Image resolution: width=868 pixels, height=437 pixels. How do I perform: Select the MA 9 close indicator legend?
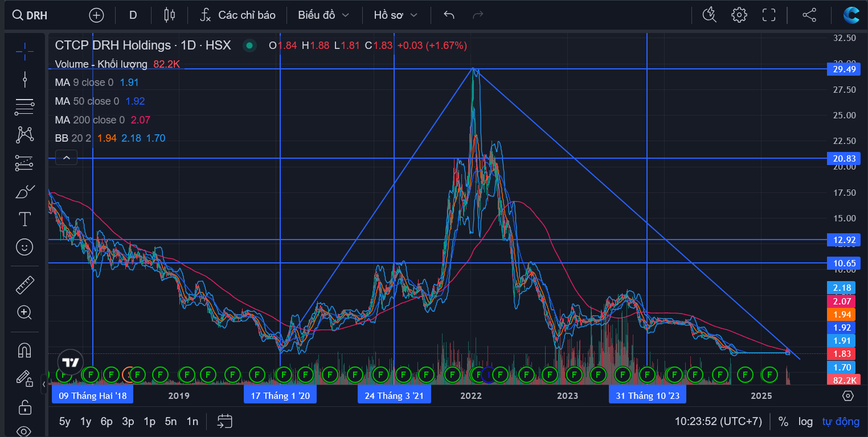(84, 83)
